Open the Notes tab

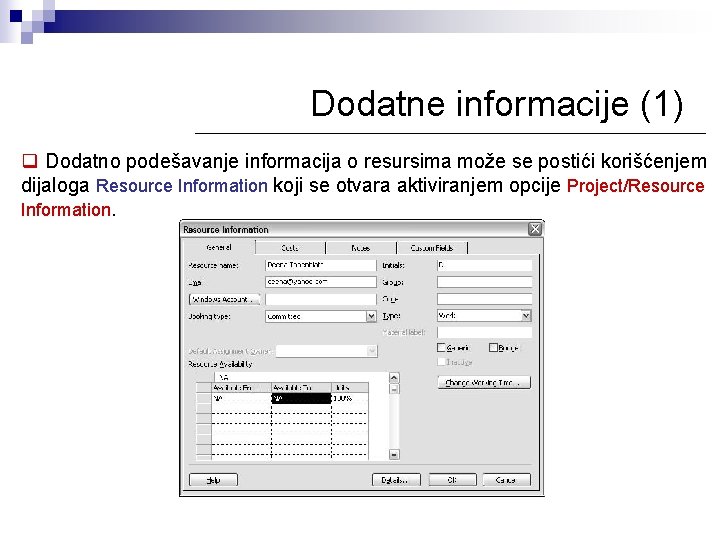pyautogui.click(x=360, y=248)
